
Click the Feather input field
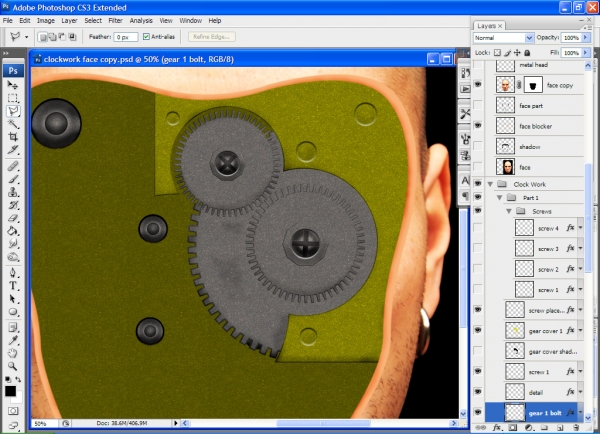126,37
